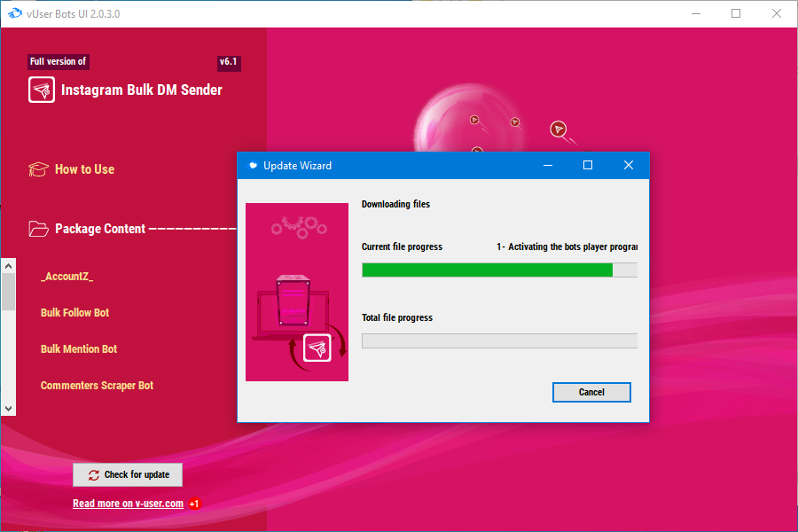Open the Bulk Mention Bot item

click(79, 348)
